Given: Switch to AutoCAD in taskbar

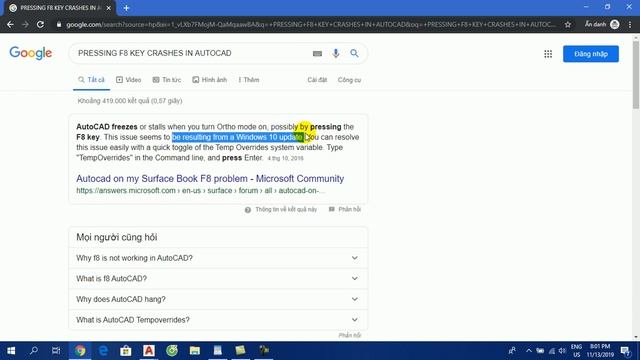Looking at the screenshot, I should click(149, 351).
